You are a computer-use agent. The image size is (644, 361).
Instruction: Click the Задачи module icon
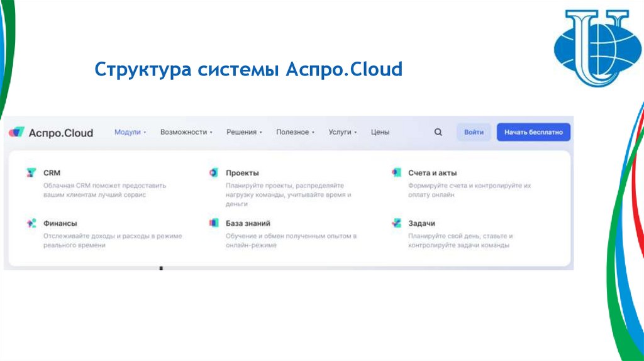[x=396, y=223]
